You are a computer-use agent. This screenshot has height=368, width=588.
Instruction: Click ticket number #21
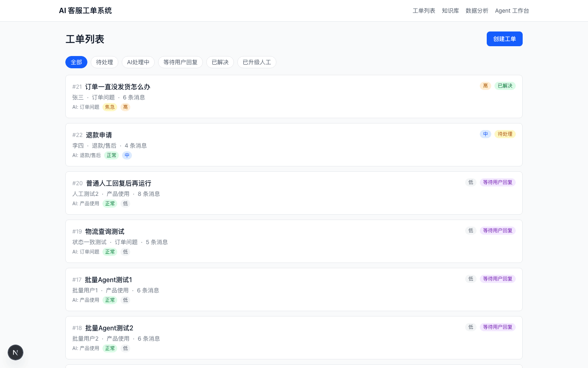77,87
